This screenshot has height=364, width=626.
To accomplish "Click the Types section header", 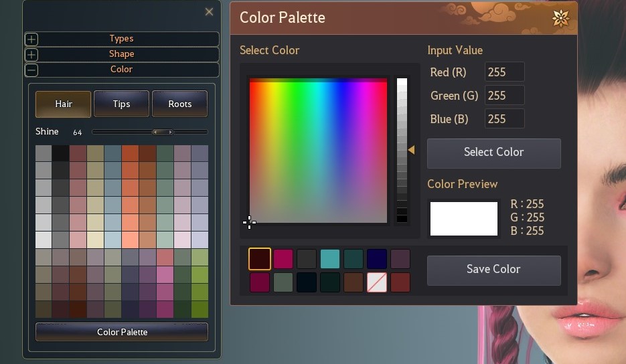I will pos(121,39).
